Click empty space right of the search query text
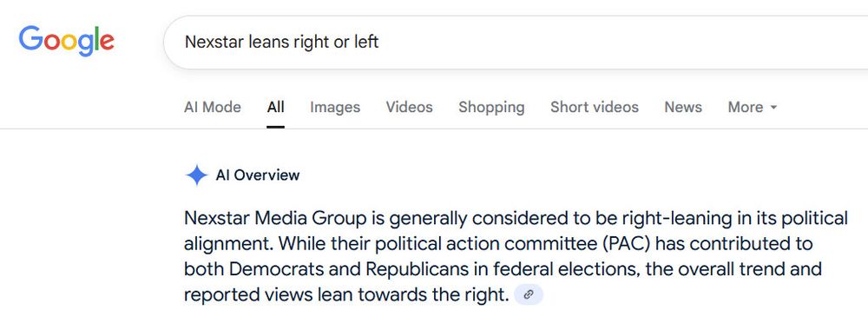 (609, 42)
